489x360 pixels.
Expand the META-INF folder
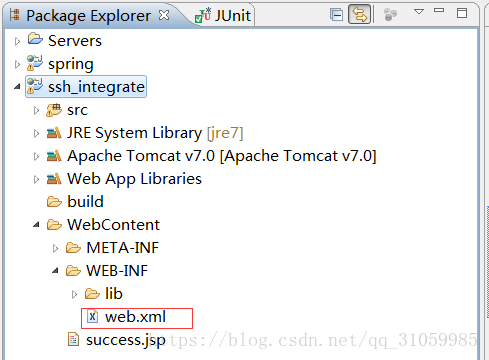(55, 248)
